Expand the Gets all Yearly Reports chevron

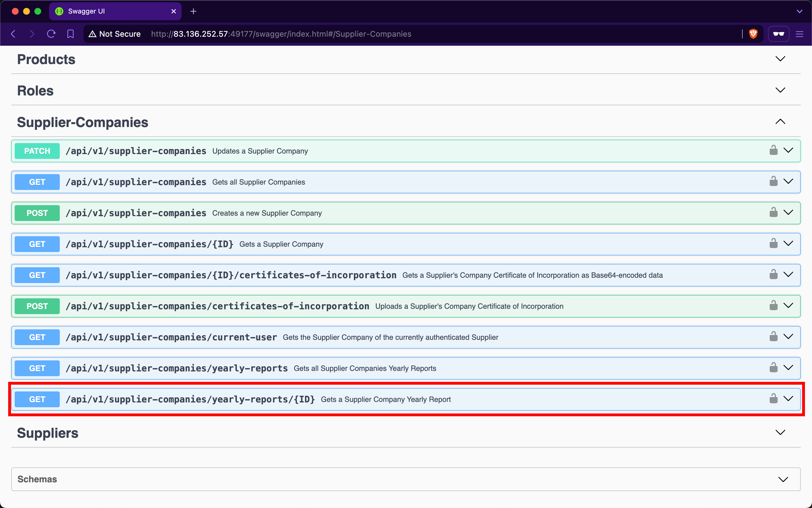pos(788,367)
